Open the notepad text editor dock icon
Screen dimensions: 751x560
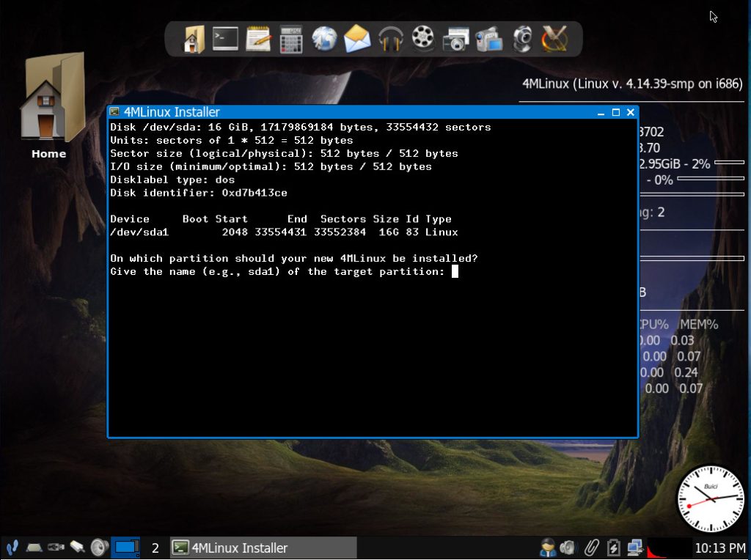[258, 39]
